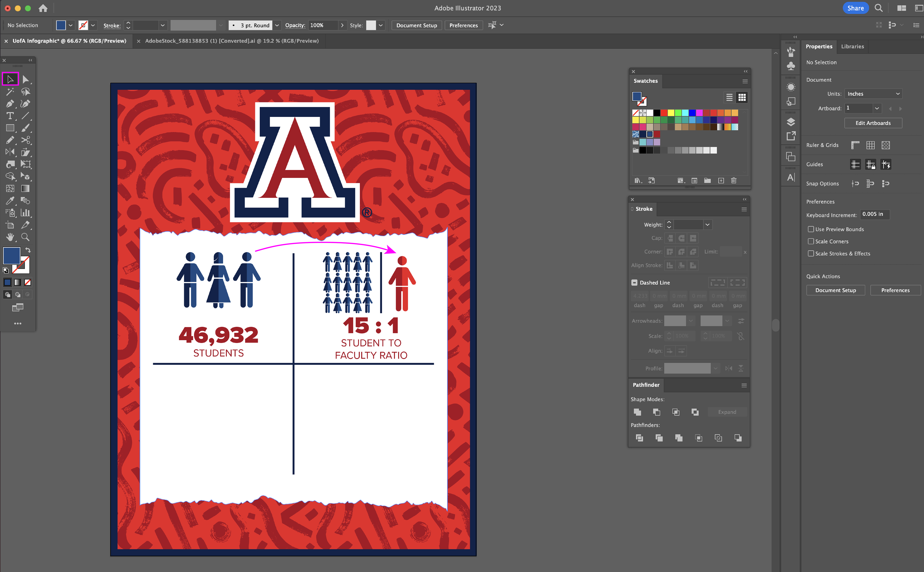Pick the black swatch in Swatches
The width and height of the screenshot is (924, 572).
[x=657, y=113]
